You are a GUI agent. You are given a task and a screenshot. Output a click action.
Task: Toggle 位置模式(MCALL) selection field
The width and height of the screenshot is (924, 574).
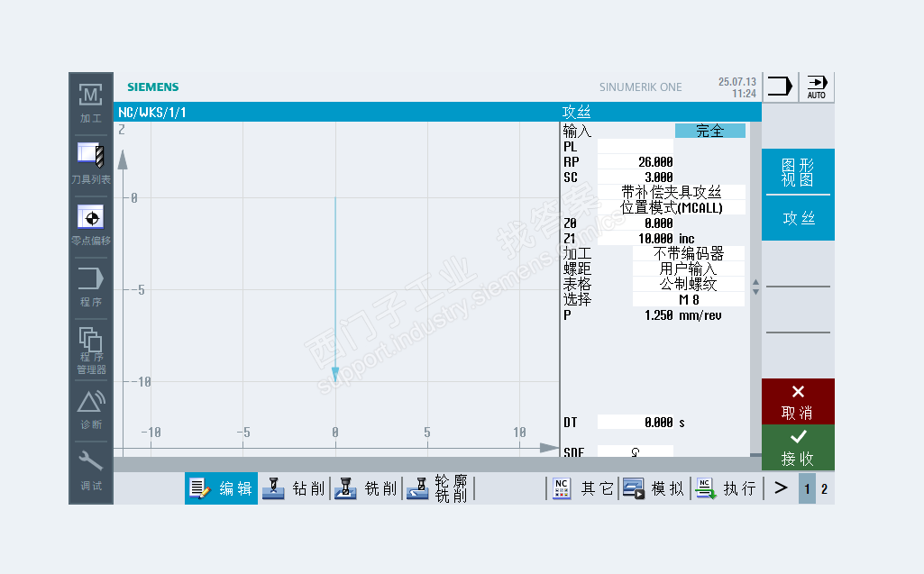[672, 207]
